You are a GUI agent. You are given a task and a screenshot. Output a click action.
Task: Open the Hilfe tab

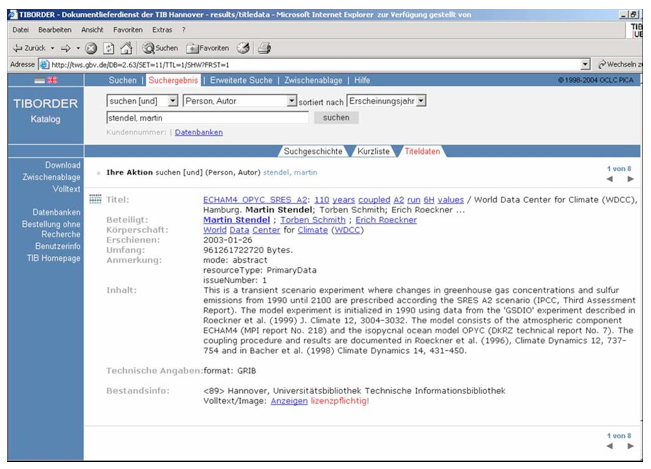pyautogui.click(x=362, y=80)
